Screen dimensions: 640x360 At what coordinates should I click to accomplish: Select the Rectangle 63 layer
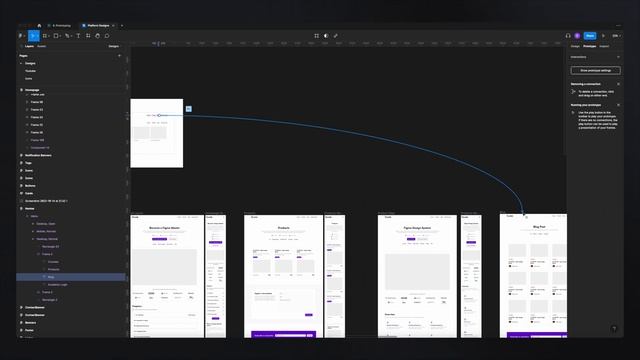(51, 247)
